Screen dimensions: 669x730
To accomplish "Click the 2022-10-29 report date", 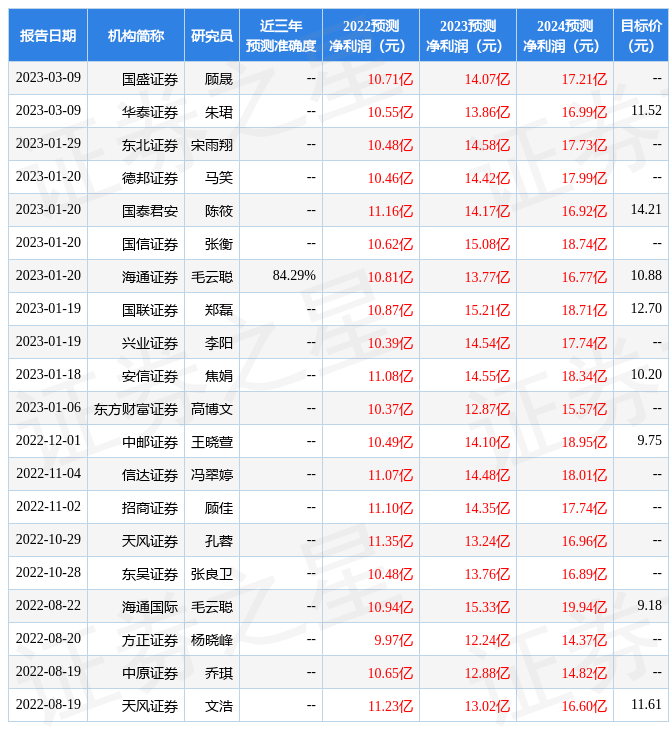I will [x=48, y=540].
